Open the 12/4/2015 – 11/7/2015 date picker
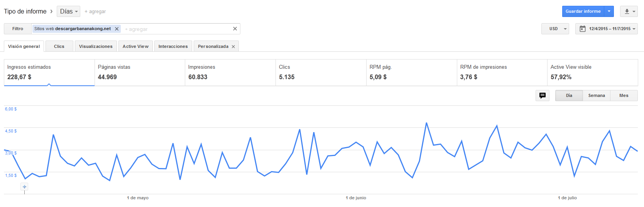Viewport: 644px width, 207px height. [610, 29]
